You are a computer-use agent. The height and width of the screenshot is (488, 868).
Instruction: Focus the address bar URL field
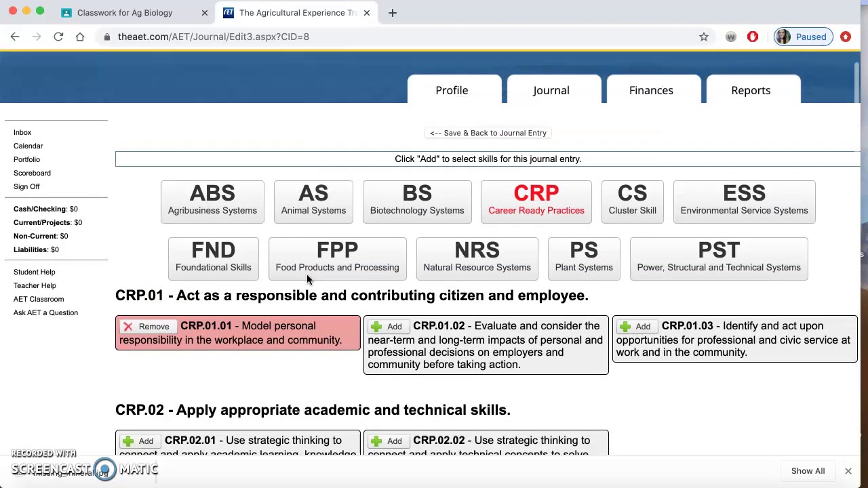(x=400, y=37)
